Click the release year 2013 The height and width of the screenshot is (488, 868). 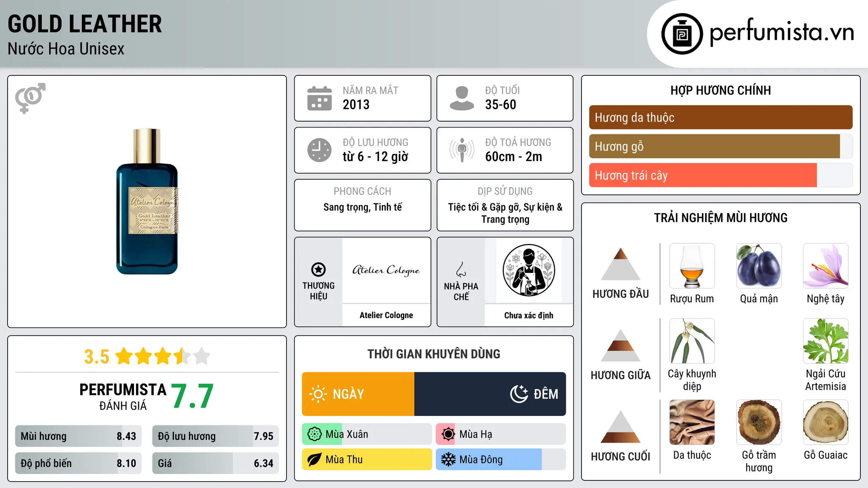[356, 105]
